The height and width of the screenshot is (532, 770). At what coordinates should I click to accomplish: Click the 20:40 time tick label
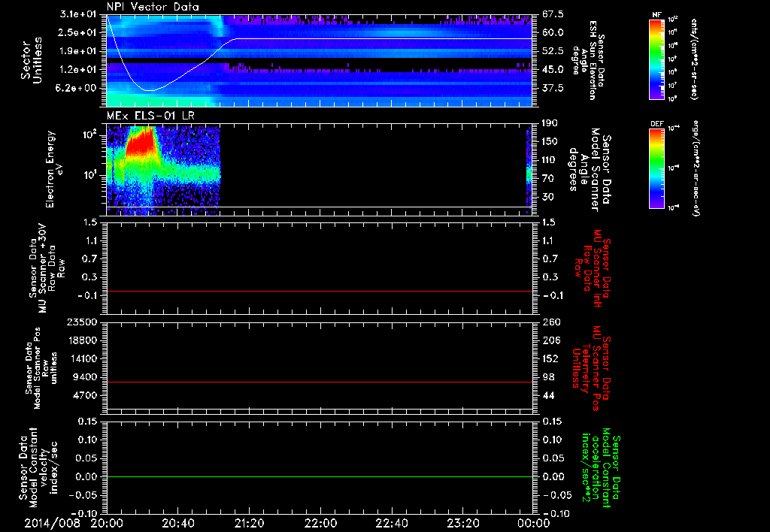177,524
